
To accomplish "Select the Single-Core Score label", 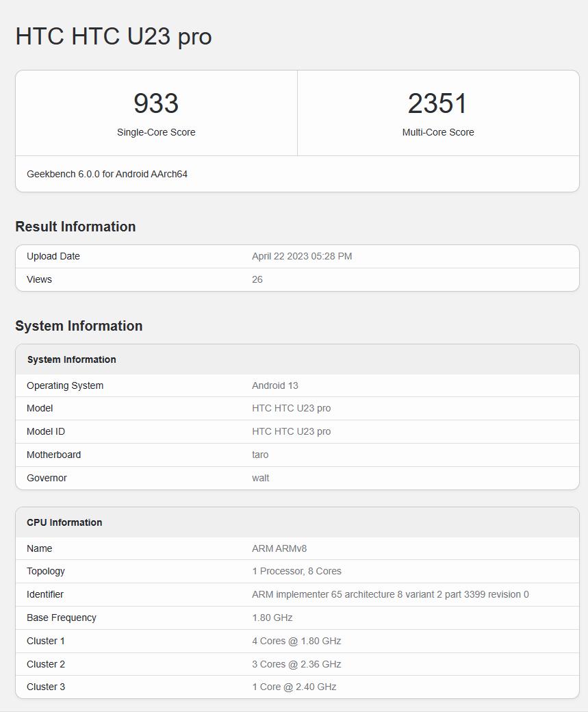I will point(156,132).
